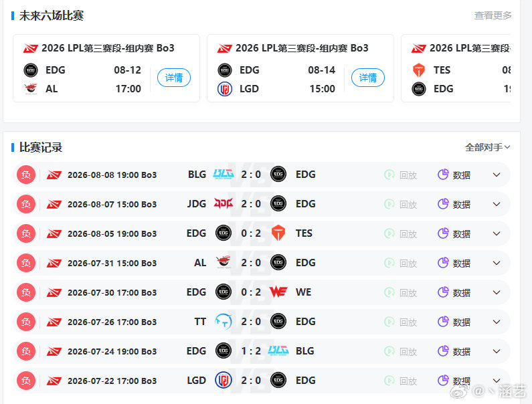The height and width of the screenshot is (404, 532).
Task: Play replay icon for 2026-07-31 AL match
Action: coord(389,263)
